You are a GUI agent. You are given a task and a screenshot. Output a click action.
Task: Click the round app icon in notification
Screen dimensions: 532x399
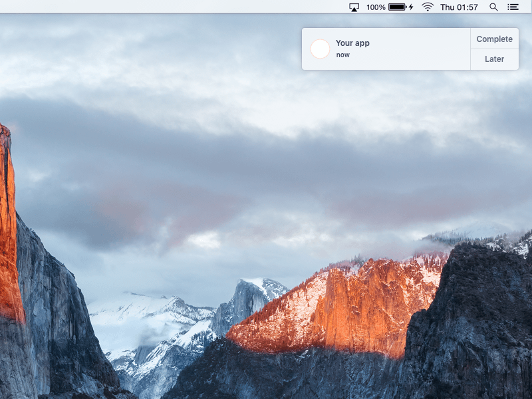pos(320,49)
